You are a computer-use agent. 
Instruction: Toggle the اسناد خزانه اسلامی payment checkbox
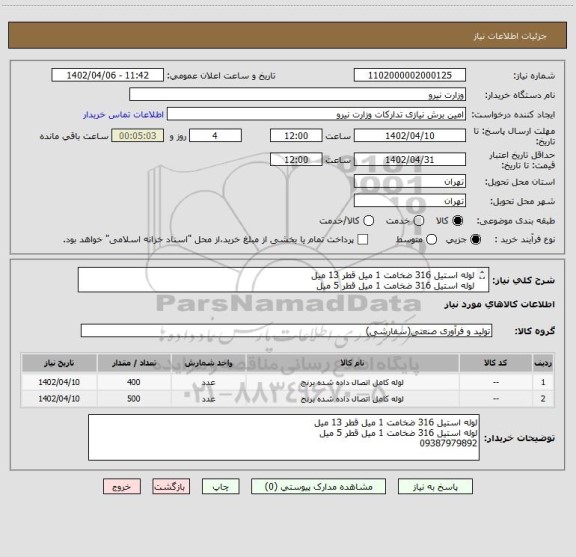pos(363,240)
